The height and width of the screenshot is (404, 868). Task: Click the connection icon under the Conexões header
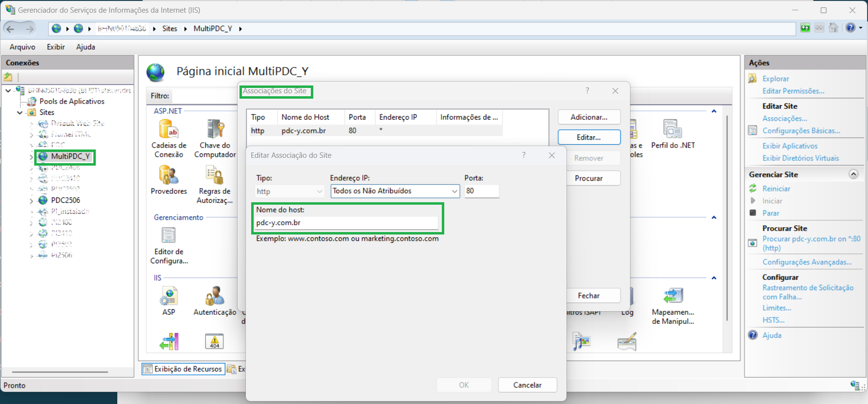pos(8,77)
